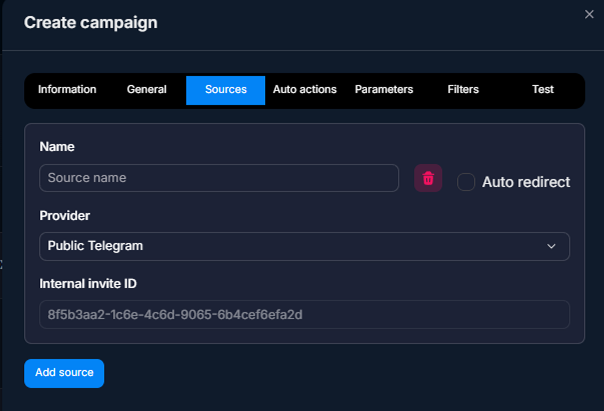Delete the source with the trash icon
Viewport: 604px width, 411px height.
point(428,178)
